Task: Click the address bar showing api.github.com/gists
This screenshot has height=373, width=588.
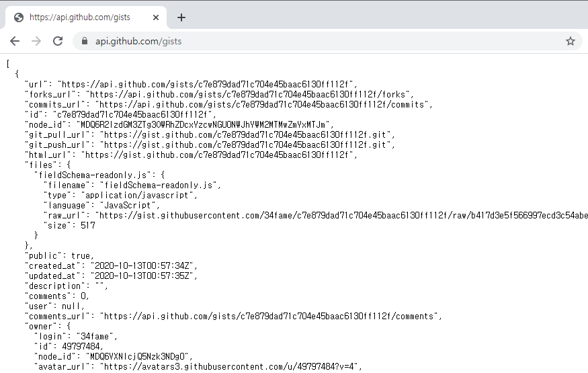Action: [327, 41]
